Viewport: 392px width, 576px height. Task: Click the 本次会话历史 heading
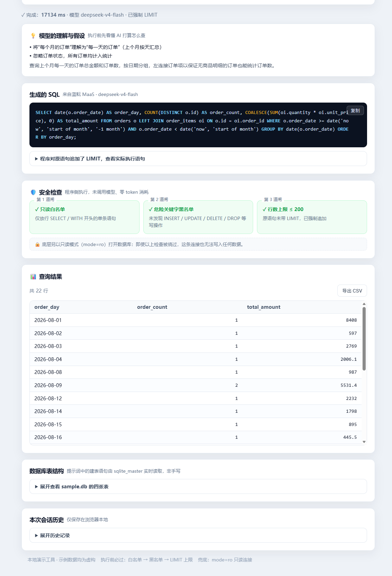coord(46,520)
